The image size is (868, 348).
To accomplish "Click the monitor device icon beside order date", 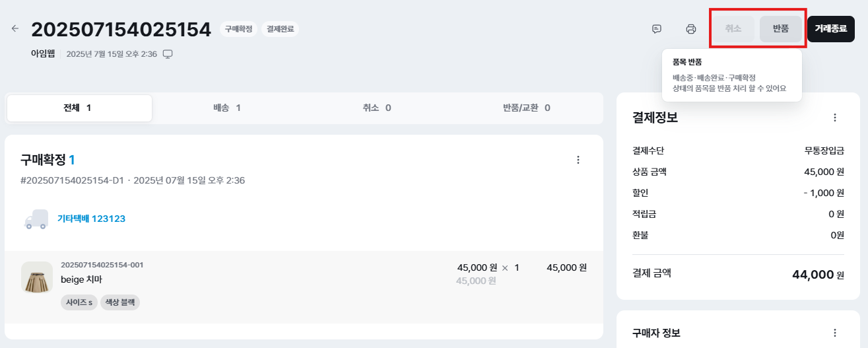I will 168,54.
